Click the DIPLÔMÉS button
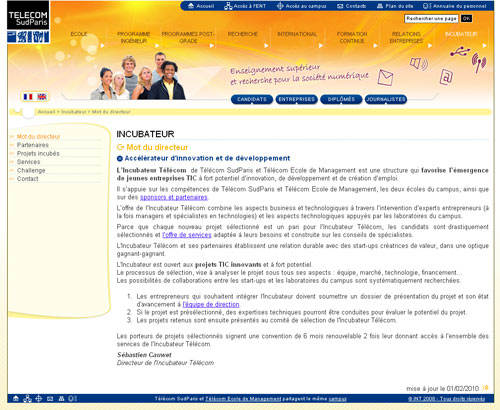The width and height of the screenshot is (500, 410). pyautogui.click(x=341, y=99)
